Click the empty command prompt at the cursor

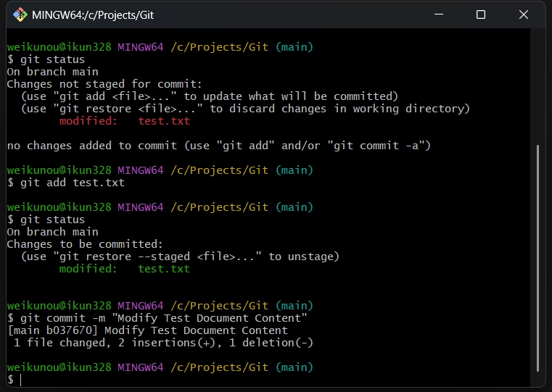(x=21, y=380)
